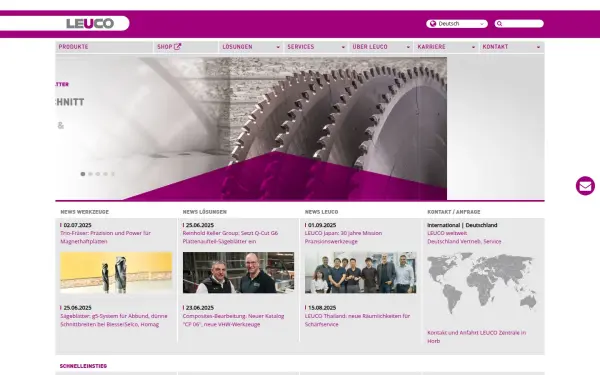Select the second carousel slide dot
This screenshot has height=375, width=600.
click(x=90, y=174)
